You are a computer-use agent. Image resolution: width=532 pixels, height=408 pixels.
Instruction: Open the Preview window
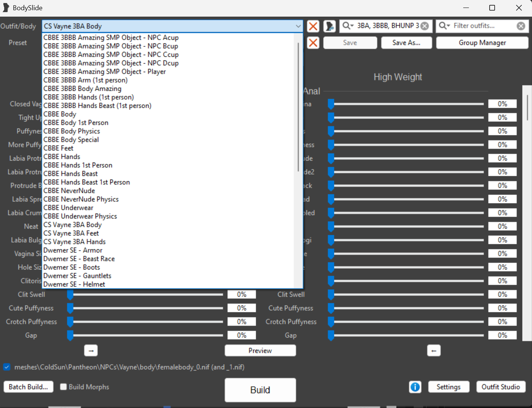260,351
